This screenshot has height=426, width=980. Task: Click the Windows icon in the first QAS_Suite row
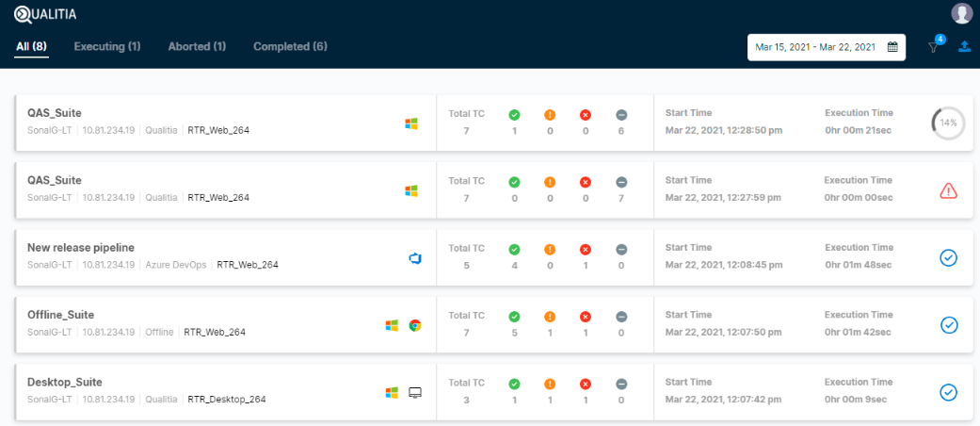click(411, 123)
